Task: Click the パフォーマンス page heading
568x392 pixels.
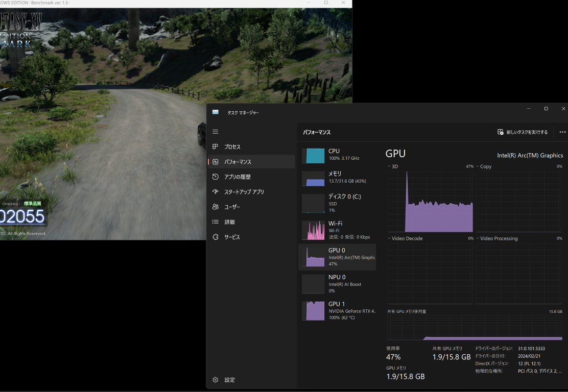Action: 317,133
